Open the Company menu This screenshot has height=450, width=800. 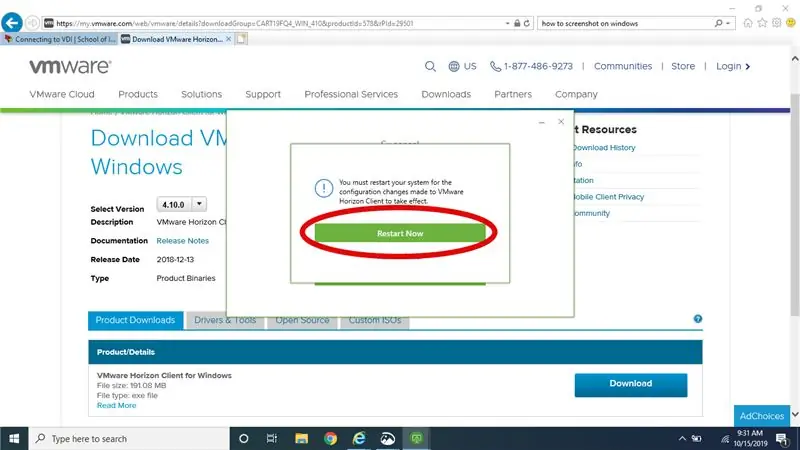click(x=576, y=94)
